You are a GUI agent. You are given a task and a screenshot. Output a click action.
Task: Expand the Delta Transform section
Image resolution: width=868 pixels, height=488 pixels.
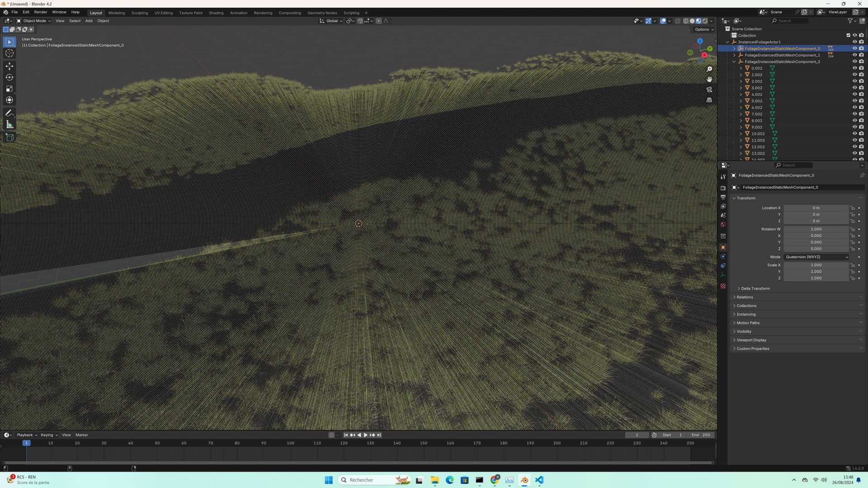755,288
